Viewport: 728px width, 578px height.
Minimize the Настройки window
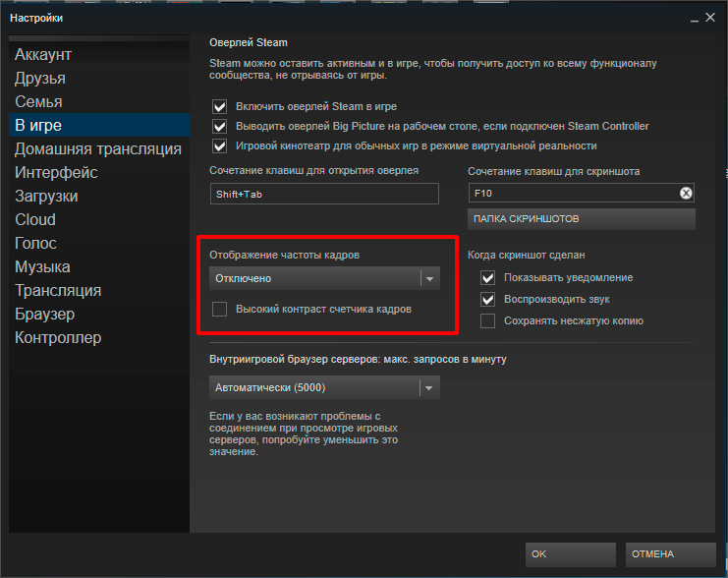[x=695, y=19]
